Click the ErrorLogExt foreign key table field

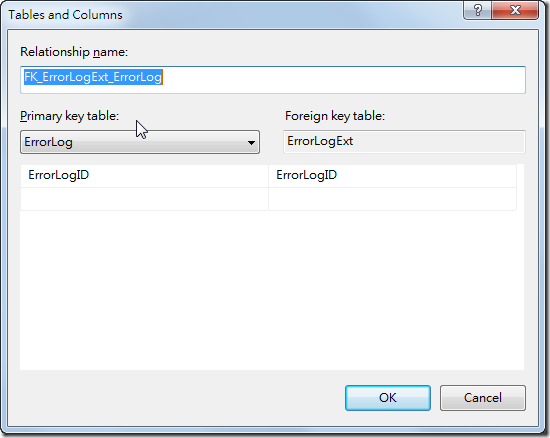404,141
